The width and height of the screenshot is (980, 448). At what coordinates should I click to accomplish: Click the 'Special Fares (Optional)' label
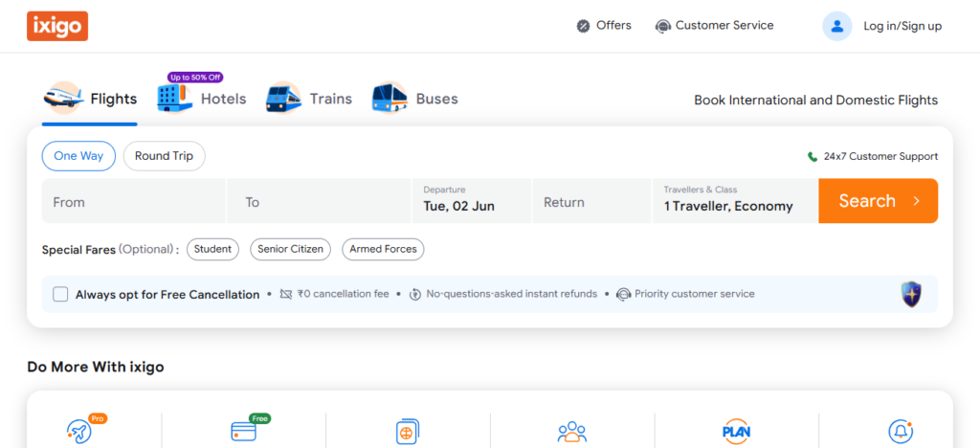click(110, 249)
